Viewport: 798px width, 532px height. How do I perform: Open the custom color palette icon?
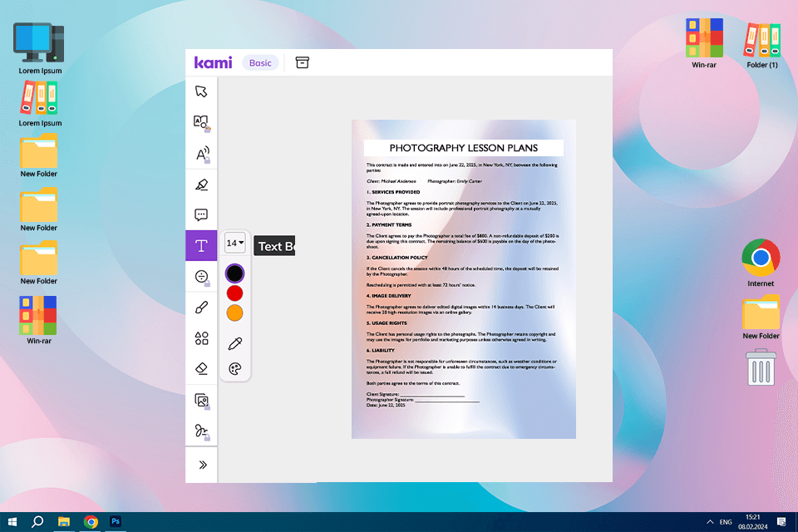click(234, 368)
